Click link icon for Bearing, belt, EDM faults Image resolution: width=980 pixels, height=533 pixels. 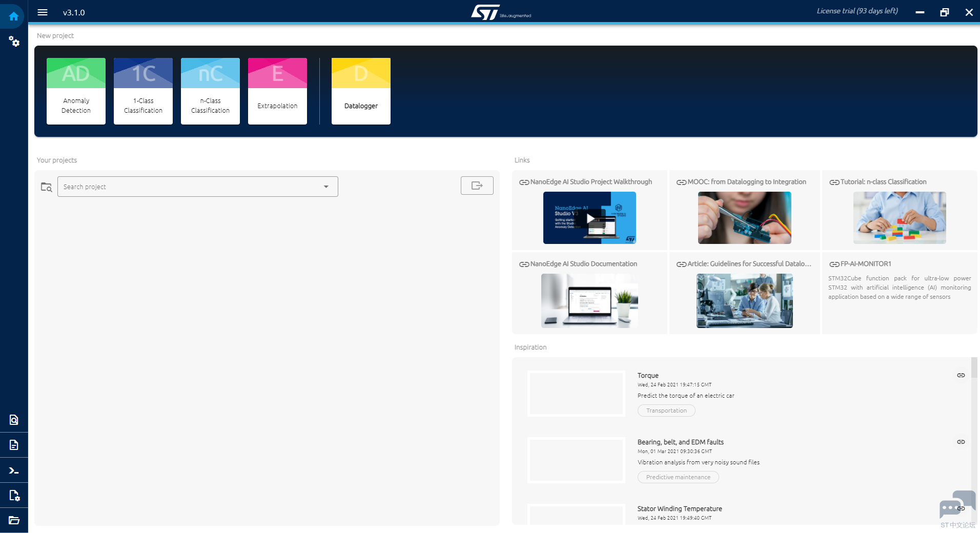click(x=961, y=442)
